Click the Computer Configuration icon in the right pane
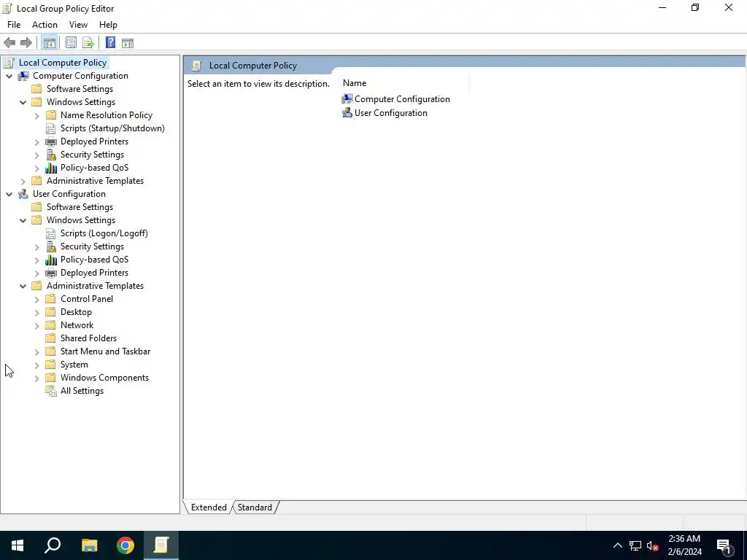Screen dimensions: 747x560 coord(347,99)
